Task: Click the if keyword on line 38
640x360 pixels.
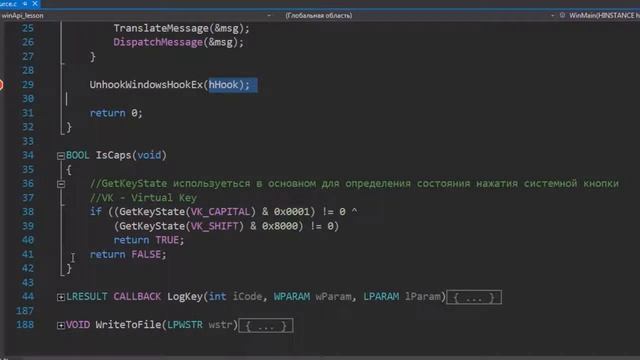Action: [96, 211]
